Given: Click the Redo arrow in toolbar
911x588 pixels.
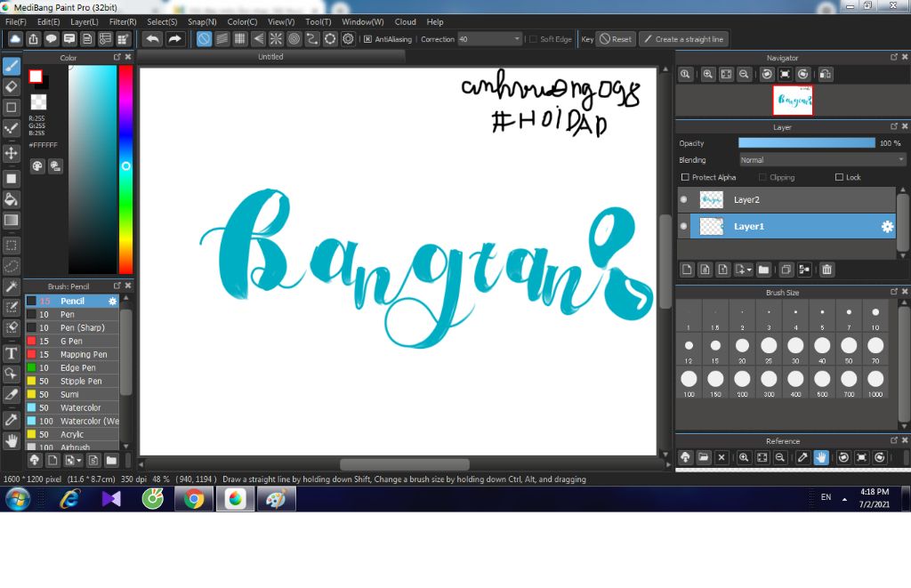Looking at the screenshot, I should (x=174, y=39).
